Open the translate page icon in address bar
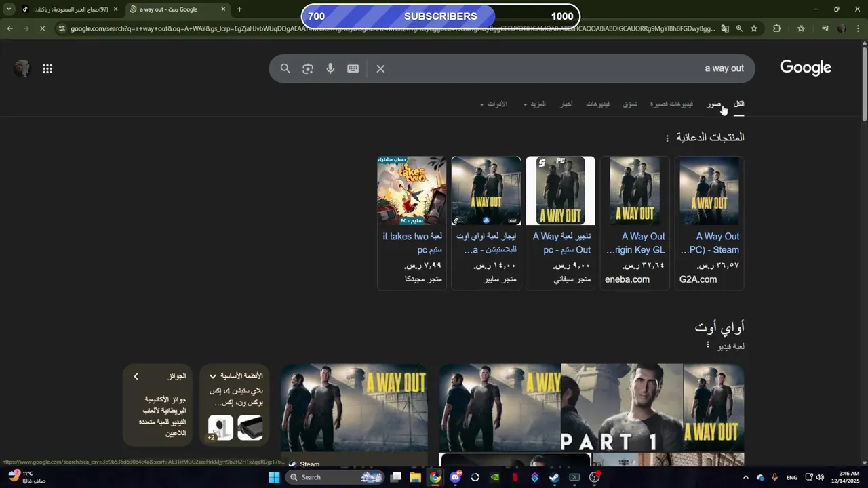This screenshot has width=868, height=488. [x=725, y=28]
